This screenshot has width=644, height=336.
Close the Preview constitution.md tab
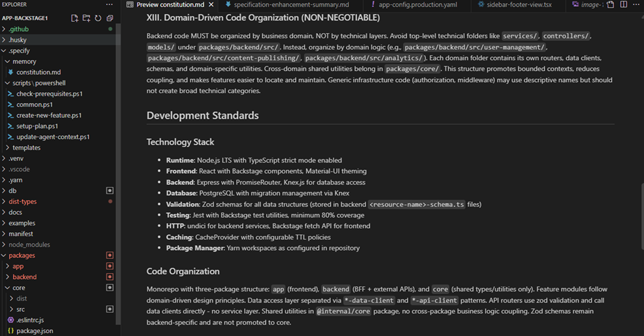[210, 5]
